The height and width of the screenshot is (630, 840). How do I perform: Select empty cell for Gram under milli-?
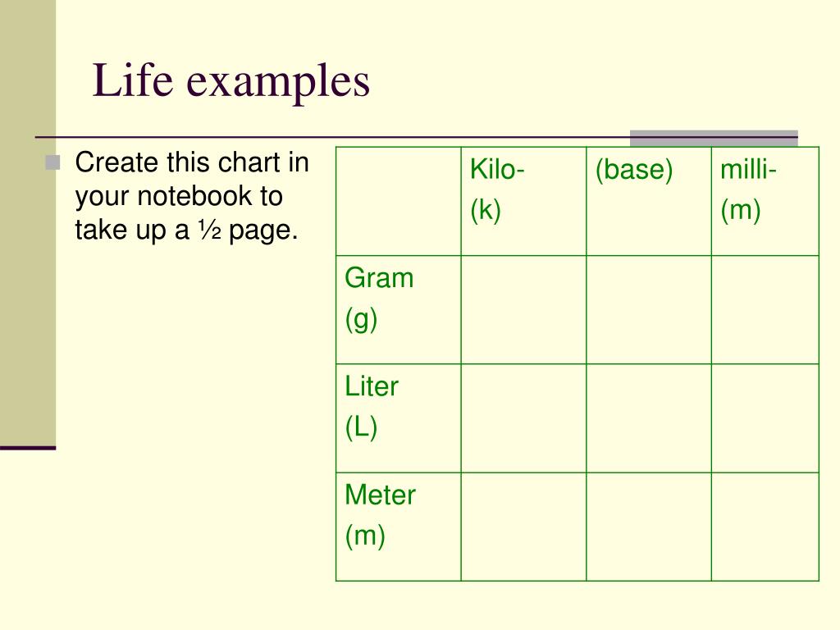(765, 309)
